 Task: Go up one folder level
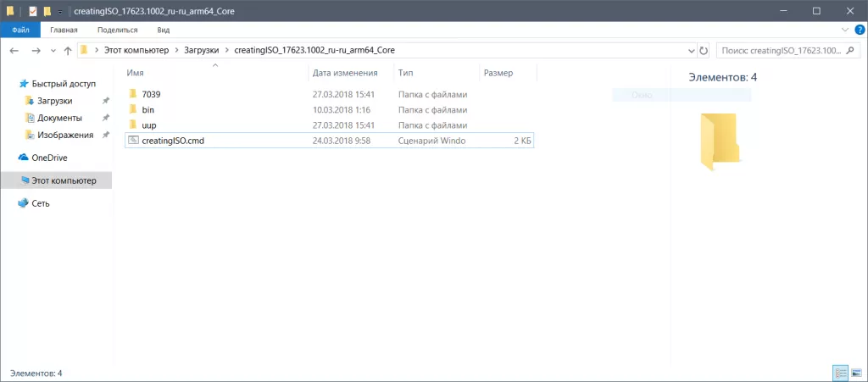68,50
